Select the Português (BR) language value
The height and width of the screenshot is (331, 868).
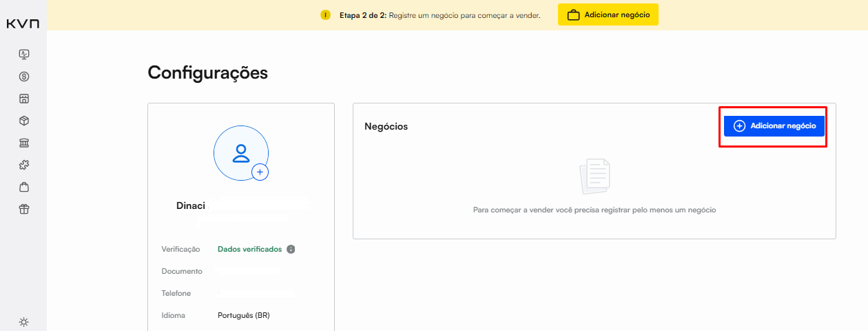click(243, 315)
